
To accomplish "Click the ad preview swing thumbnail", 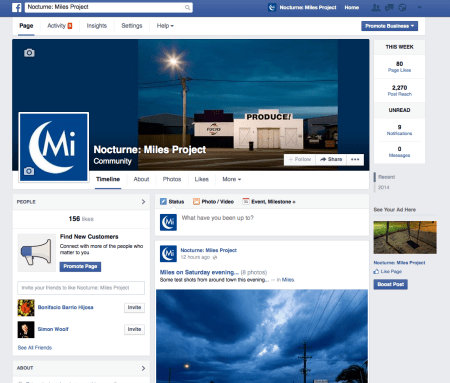I will (405, 237).
